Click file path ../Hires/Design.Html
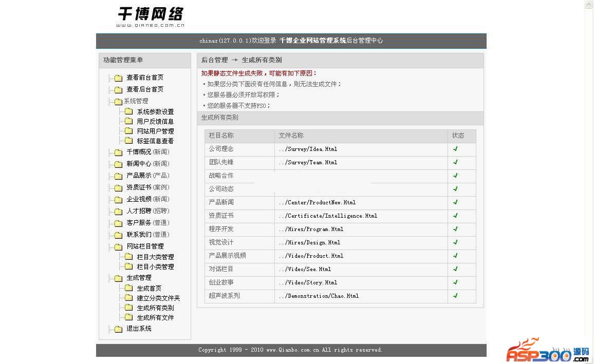Screen dimensions: 594x364 [309, 242]
